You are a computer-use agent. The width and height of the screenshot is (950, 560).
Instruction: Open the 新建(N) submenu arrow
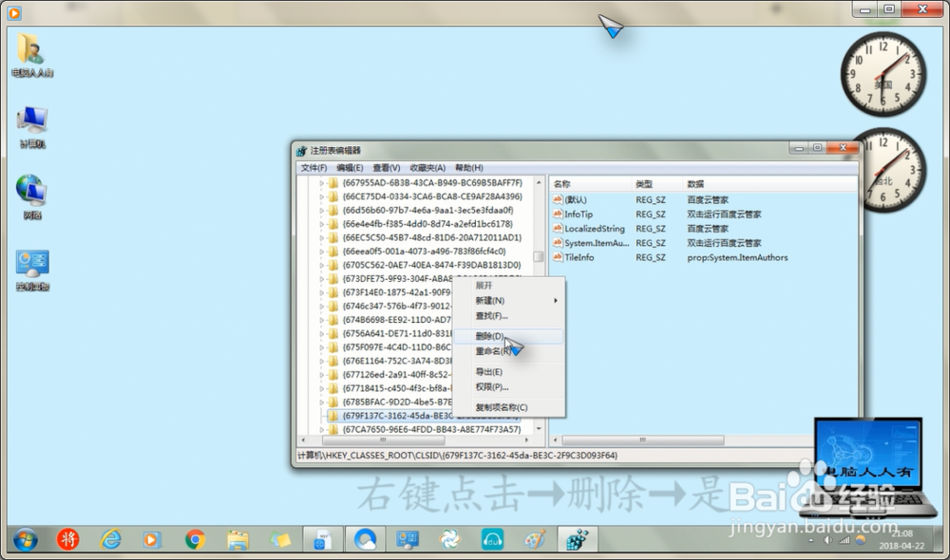point(556,300)
